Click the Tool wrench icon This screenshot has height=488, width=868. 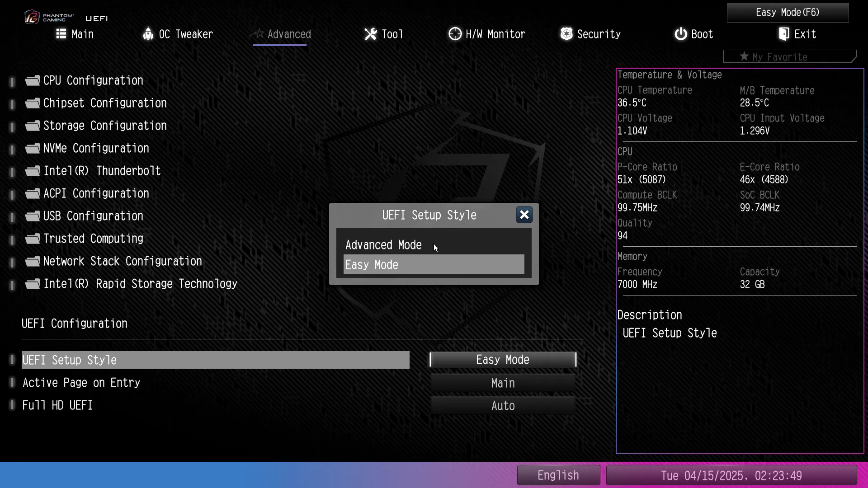[371, 34]
